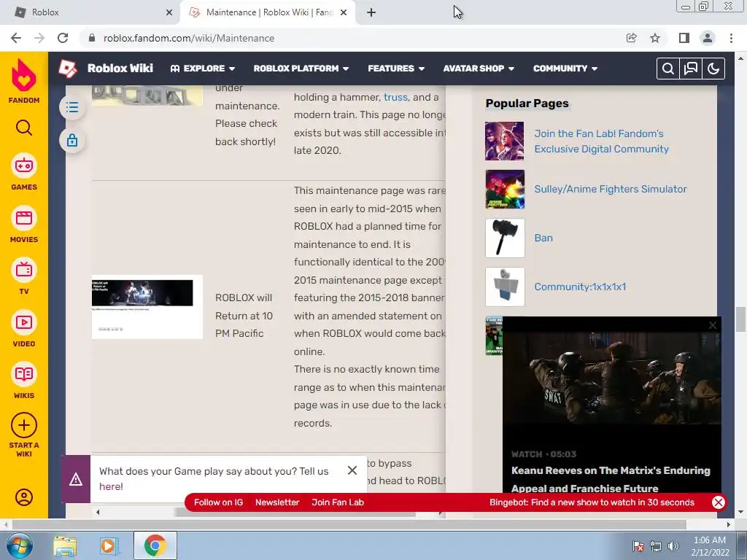
Task: Open the table of contents list icon
Action: [72, 107]
